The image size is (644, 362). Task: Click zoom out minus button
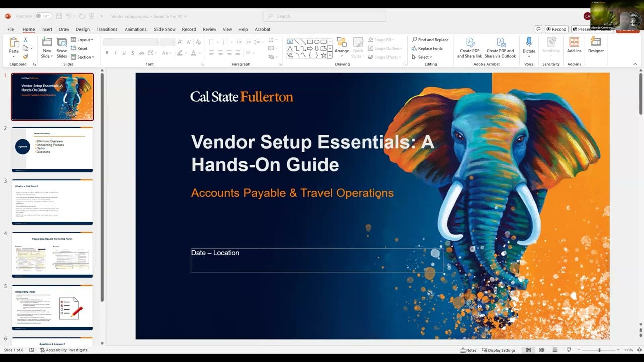(579, 350)
